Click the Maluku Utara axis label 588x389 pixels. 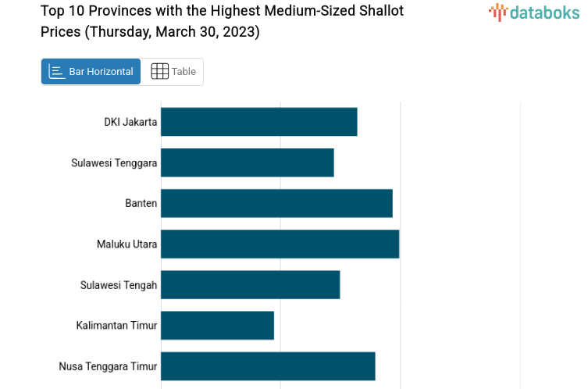coord(127,244)
